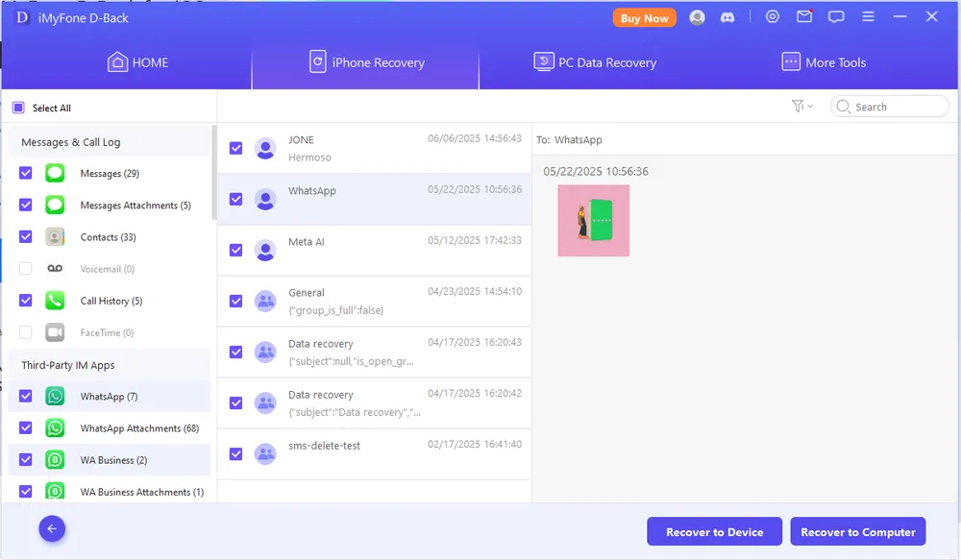This screenshot has width=961, height=560.
Task: Uncheck the General group checkbox
Action: [x=236, y=301]
